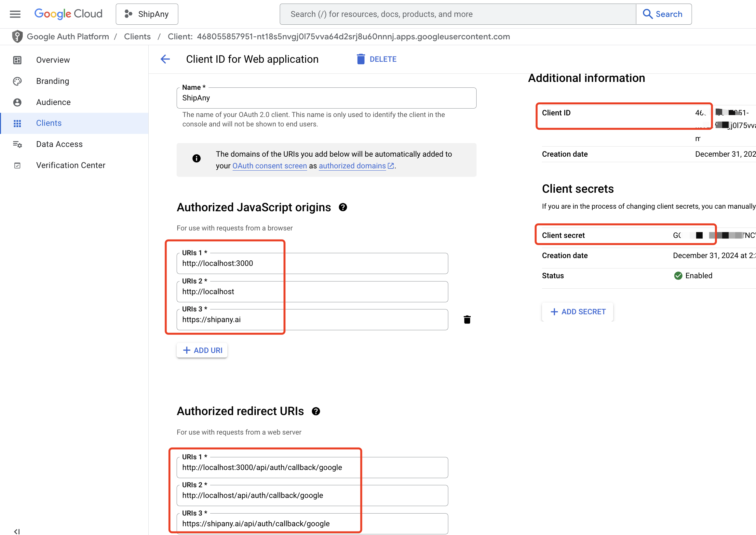Open the authorized domains link
Screen dimensions: 756x535
pyautogui.click(x=352, y=166)
